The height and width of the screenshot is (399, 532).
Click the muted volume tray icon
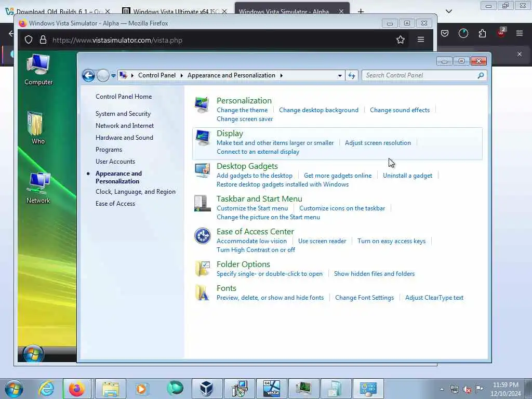click(467, 390)
